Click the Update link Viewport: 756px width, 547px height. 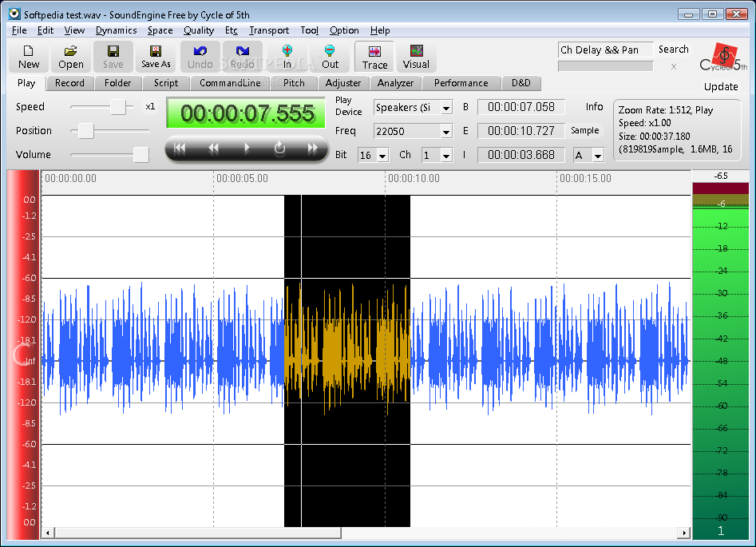pos(721,87)
